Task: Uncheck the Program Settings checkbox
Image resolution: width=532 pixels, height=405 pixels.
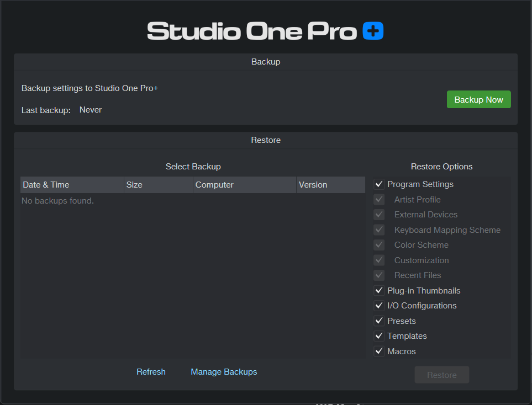Action: point(379,184)
